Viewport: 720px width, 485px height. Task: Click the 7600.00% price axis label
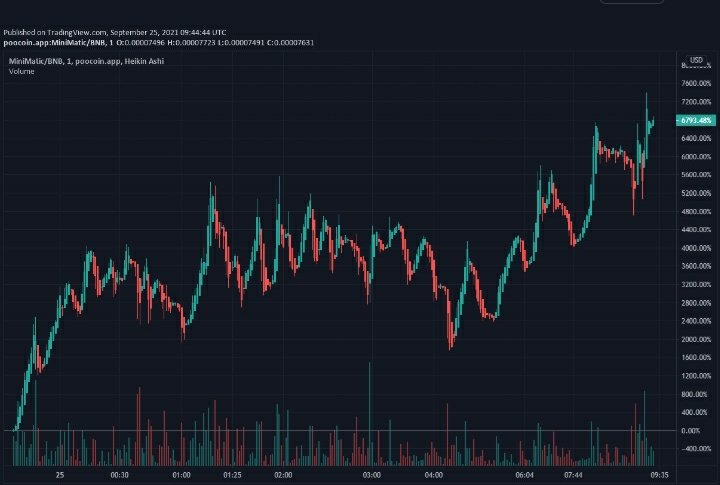click(x=696, y=83)
